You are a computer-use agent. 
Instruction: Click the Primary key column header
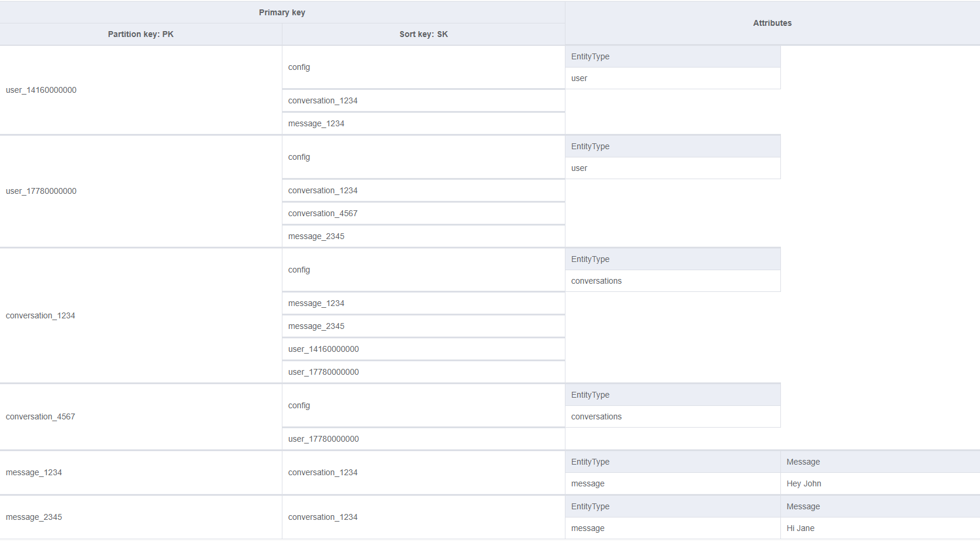tap(282, 12)
